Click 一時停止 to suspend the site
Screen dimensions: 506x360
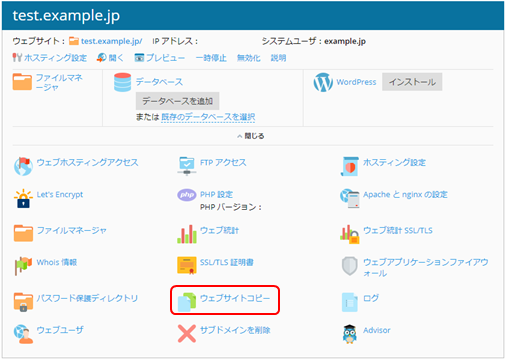click(211, 58)
